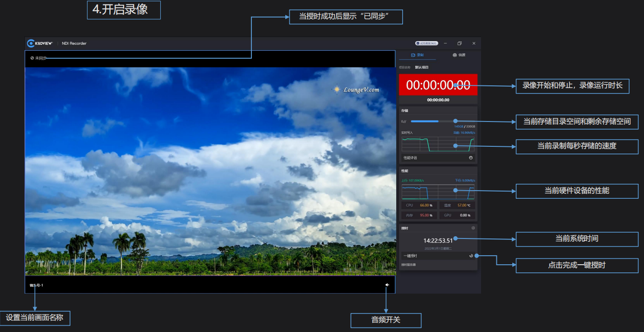Open the 信源 source tab
644x332 pixels.
459,55
